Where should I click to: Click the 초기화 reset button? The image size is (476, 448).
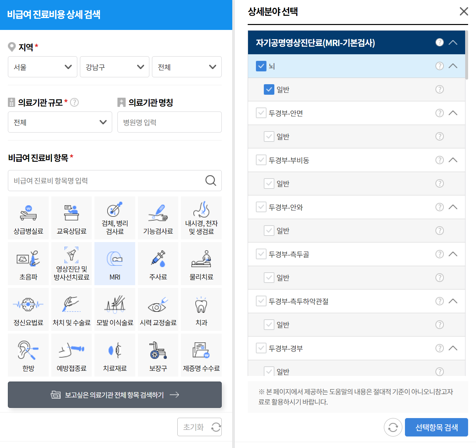tap(199, 427)
